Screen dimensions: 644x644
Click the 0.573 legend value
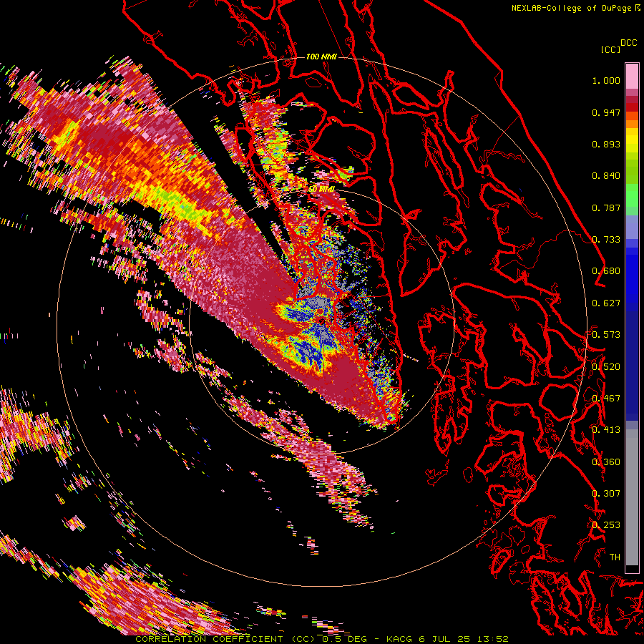[606, 335]
